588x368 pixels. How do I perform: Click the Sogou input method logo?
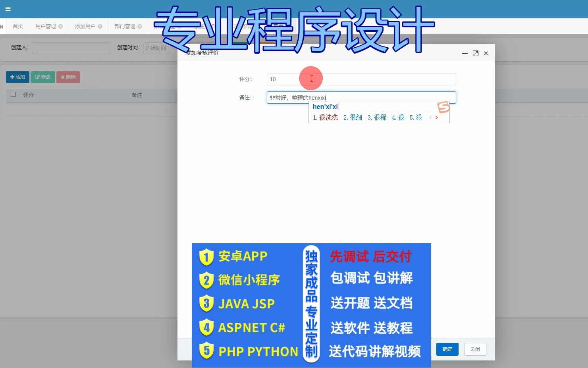pyautogui.click(x=443, y=107)
